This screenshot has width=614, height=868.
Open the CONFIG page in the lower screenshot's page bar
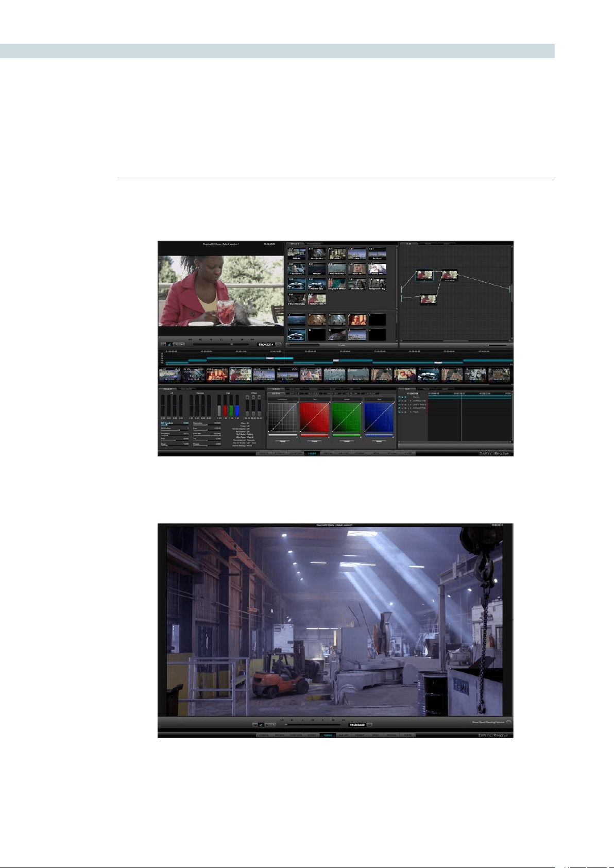click(x=263, y=735)
